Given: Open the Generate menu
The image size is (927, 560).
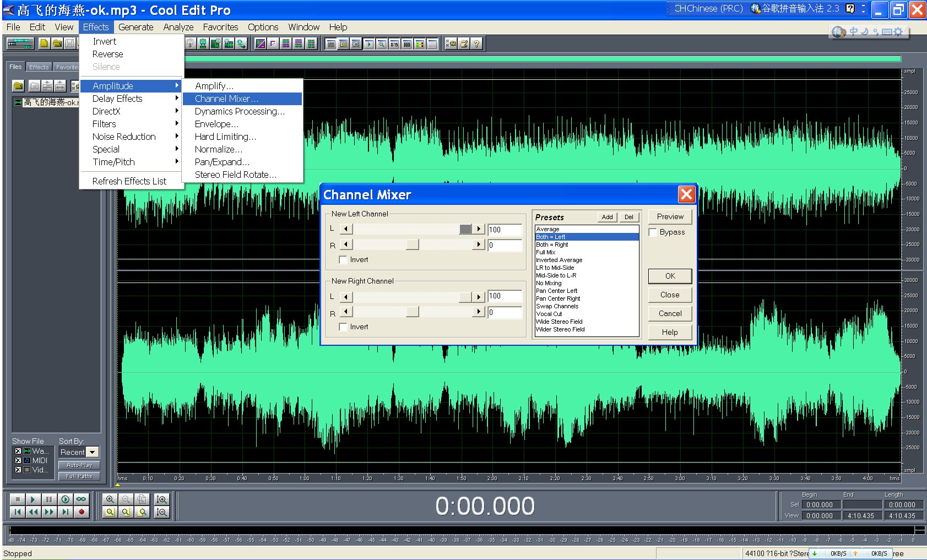Looking at the screenshot, I should [x=136, y=27].
